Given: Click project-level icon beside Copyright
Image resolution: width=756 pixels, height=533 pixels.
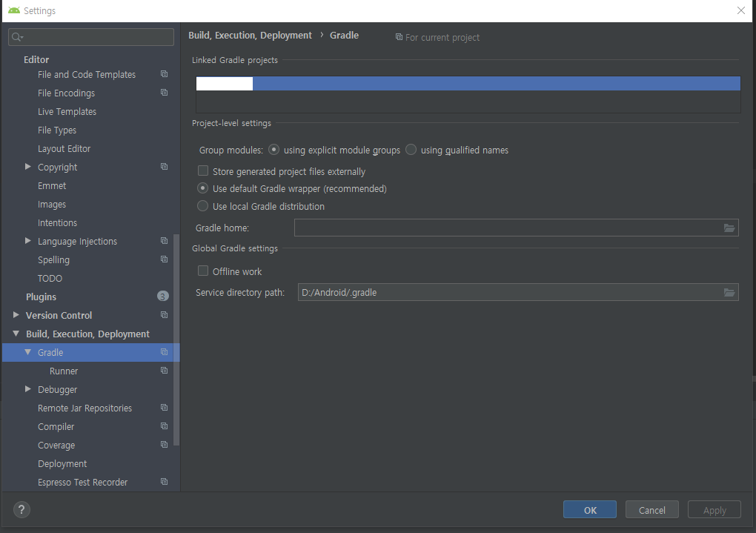Looking at the screenshot, I should 164,166.
